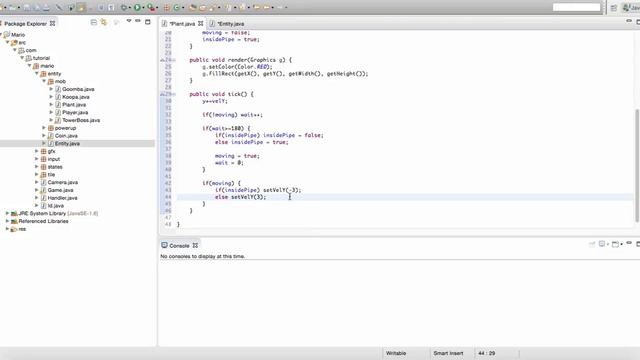
Task: Open the Run button dropdown arrow
Action: 143,7
